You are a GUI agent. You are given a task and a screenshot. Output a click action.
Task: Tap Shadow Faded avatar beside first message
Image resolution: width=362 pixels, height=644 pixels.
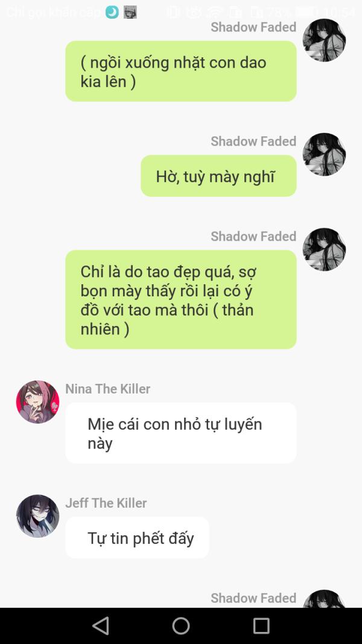(324, 40)
